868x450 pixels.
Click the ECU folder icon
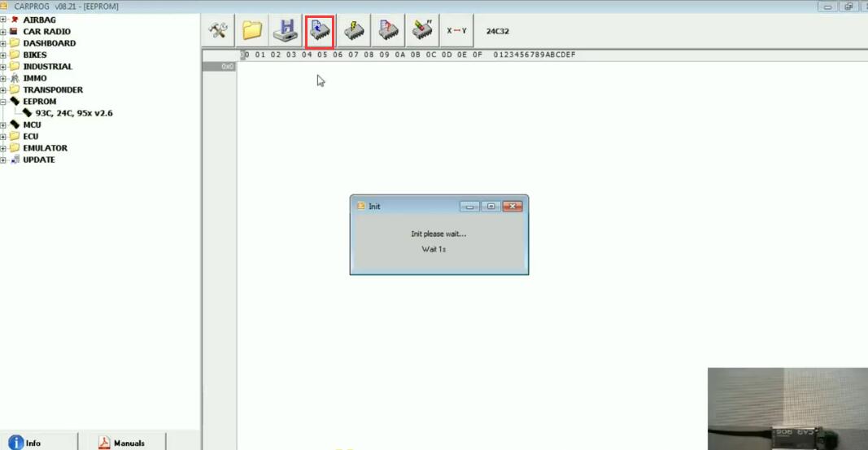[15, 136]
